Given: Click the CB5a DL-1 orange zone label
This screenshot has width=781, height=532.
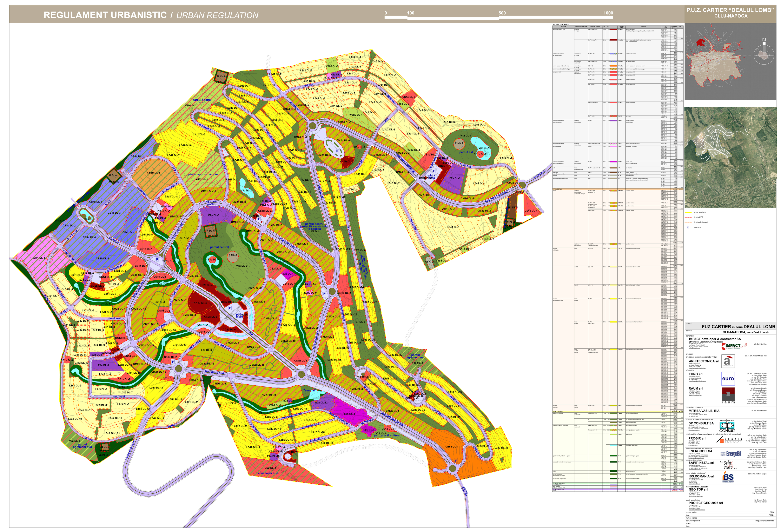Looking at the screenshot, I should point(452,447).
